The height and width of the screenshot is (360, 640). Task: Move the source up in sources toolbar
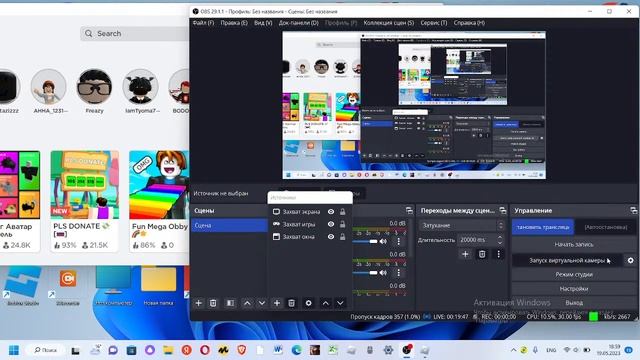tap(325, 303)
